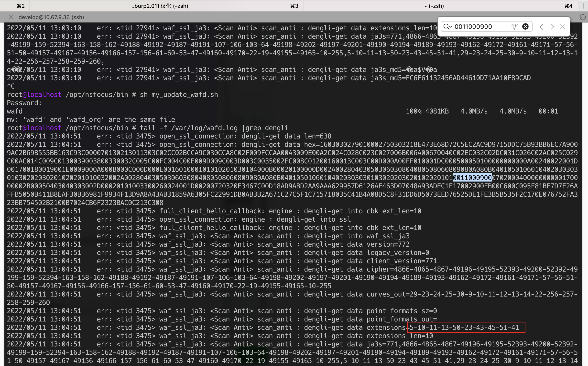Open the session ellipsis menu
Image resolution: width=588 pixels, height=366 pixels.
coord(583,17)
